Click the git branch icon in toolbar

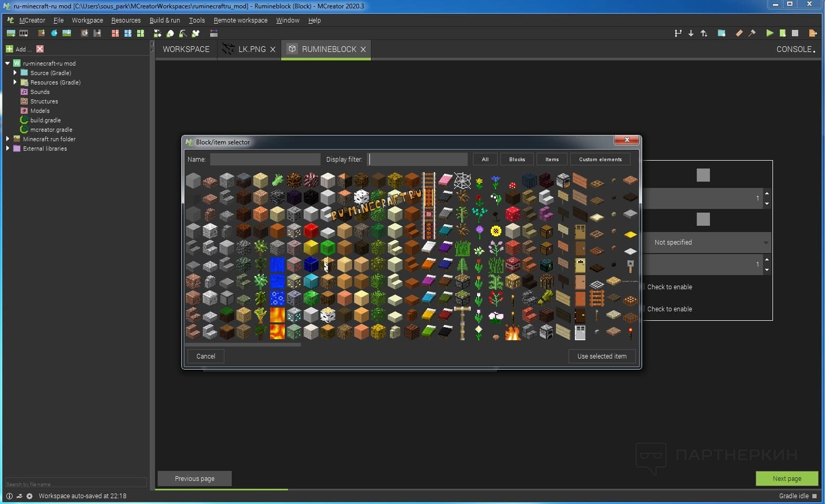pyautogui.click(x=678, y=33)
